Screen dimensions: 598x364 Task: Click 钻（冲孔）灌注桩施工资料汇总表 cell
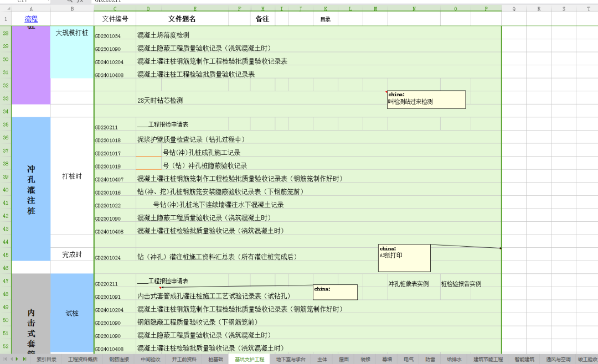pyautogui.click(x=217, y=257)
